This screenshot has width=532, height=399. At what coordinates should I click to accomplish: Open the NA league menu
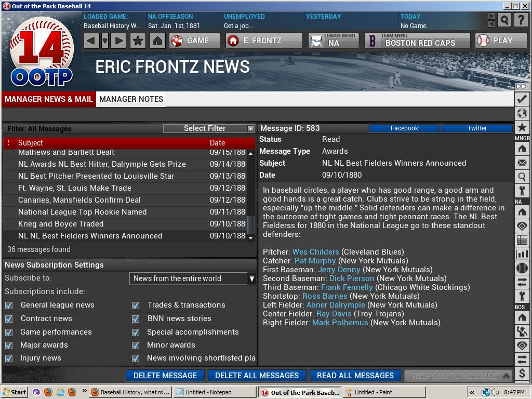[x=333, y=41]
